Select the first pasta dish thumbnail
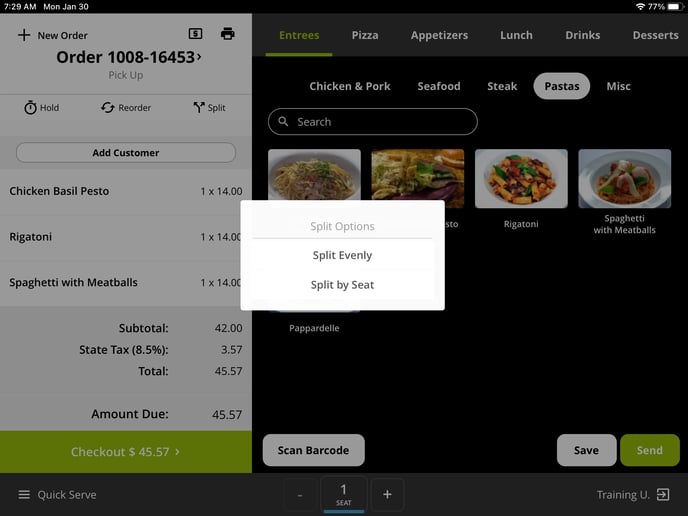Viewport: 688px width, 516px height. tap(314, 175)
